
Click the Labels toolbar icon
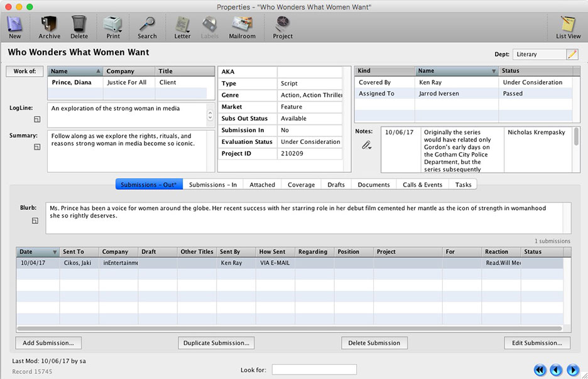[210, 28]
